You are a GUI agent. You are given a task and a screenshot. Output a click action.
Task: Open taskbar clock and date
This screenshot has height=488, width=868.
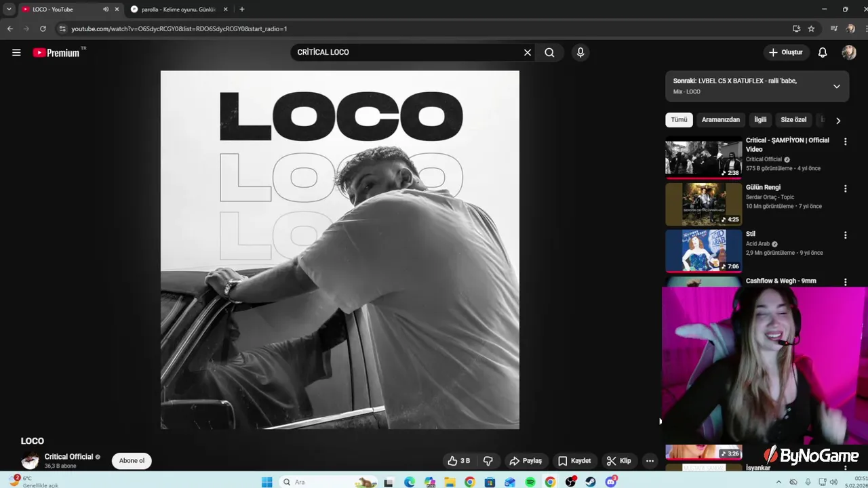(x=858, y=482)
